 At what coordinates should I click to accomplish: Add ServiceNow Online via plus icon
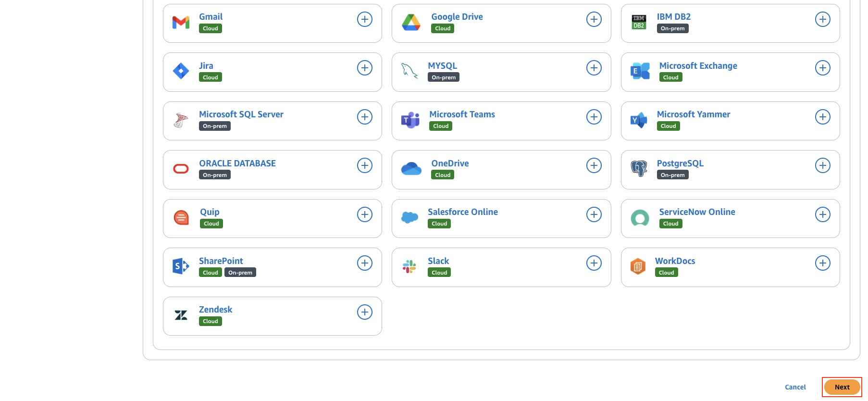[x=823, y=214]
